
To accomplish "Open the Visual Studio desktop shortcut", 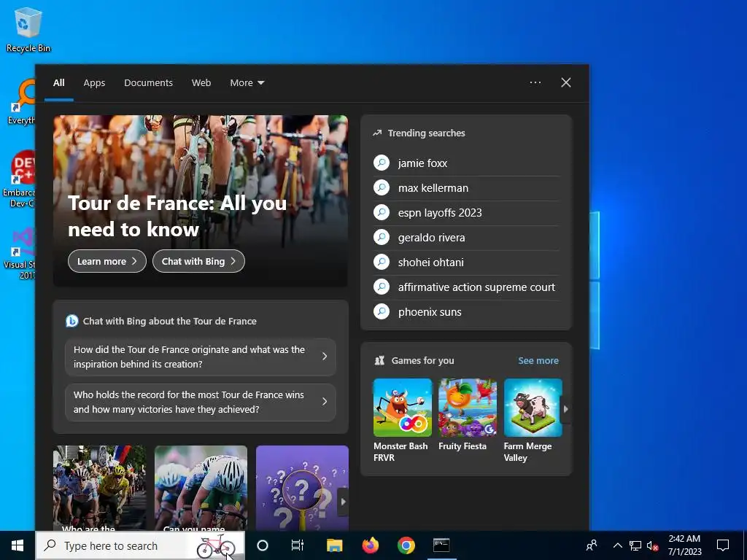I will click(x=20, y=253).
